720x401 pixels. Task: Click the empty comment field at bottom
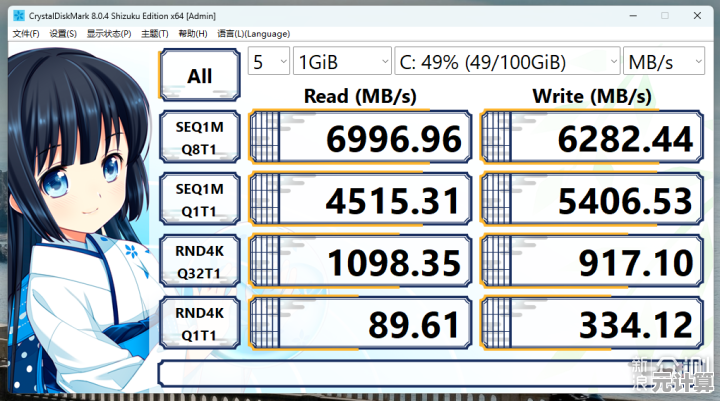[432, 373]
